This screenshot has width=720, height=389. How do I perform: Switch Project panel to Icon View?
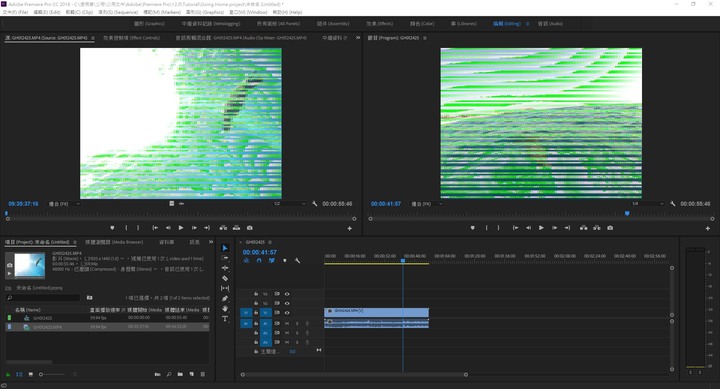pyautogui.click(x=31, y=374)
